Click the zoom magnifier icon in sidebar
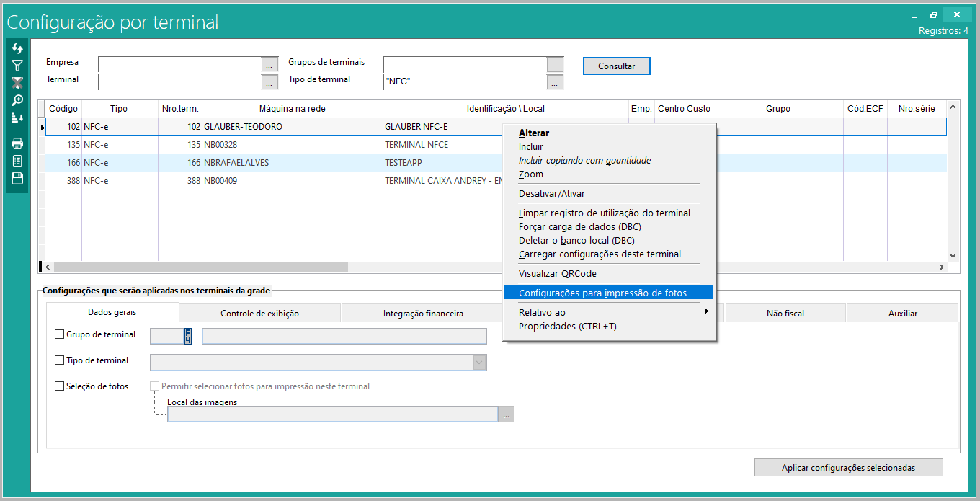The height and width of the screenshot is (501, 980). pos(17,100)
